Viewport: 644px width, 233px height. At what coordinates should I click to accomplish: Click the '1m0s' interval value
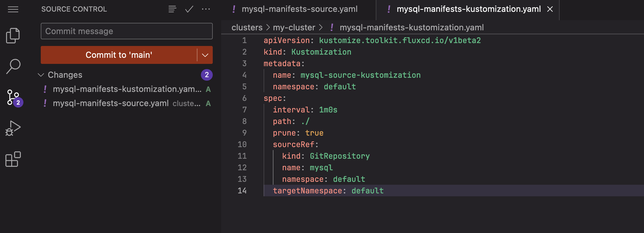point(328,110)
